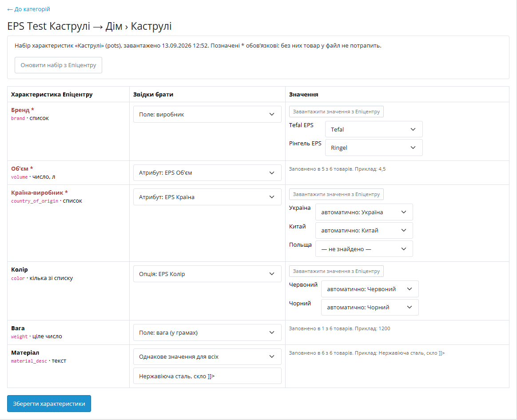
Task: Click the «Матеріал» characteristic label
Action: [x=25, y=353]
